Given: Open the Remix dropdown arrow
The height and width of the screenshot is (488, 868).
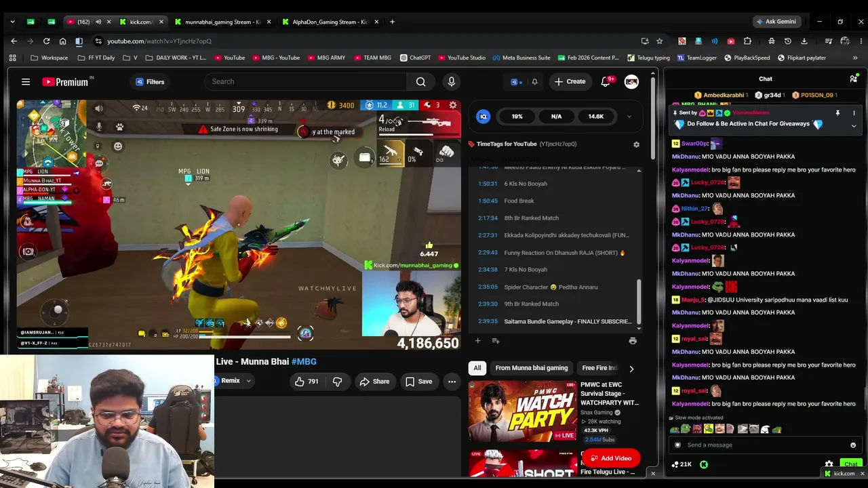Looking at the screenshot, I should click(x=248, y=381).
